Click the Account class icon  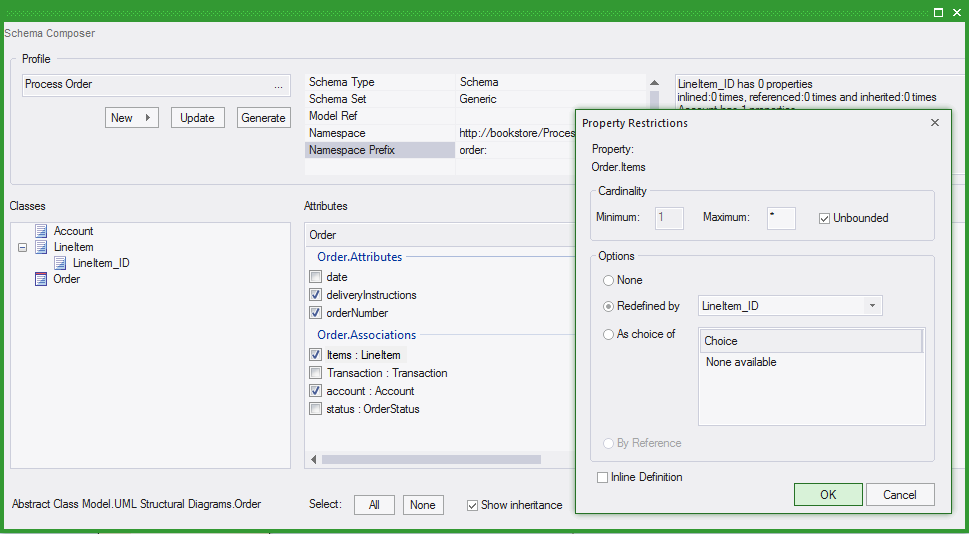[x=41, y=231]
